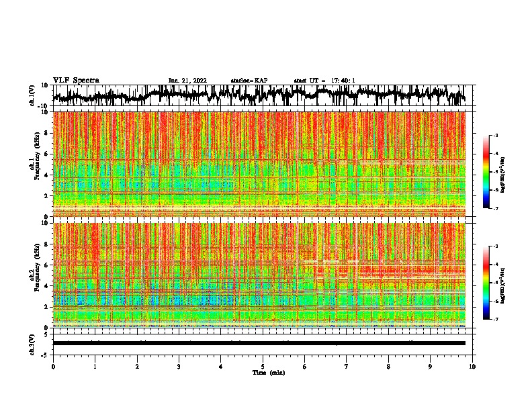532x411 pixels.
Task: Click the ch.1 voltage waveform trace
Action: point(259,95)
